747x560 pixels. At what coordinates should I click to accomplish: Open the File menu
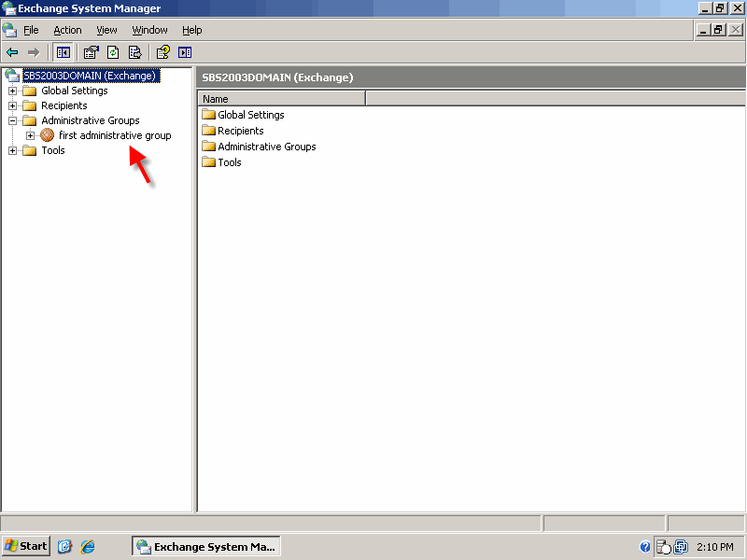pos(31,30)
